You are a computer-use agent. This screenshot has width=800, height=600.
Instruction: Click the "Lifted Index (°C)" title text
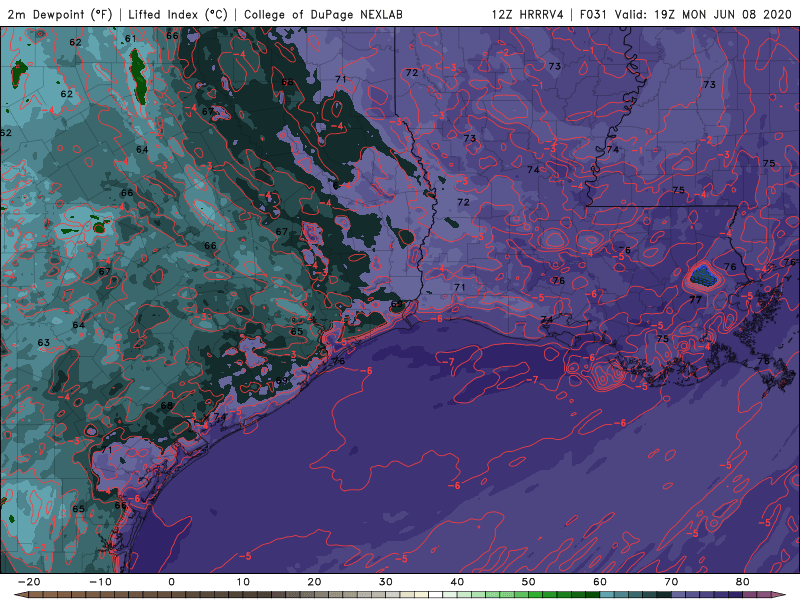[178, 14]
